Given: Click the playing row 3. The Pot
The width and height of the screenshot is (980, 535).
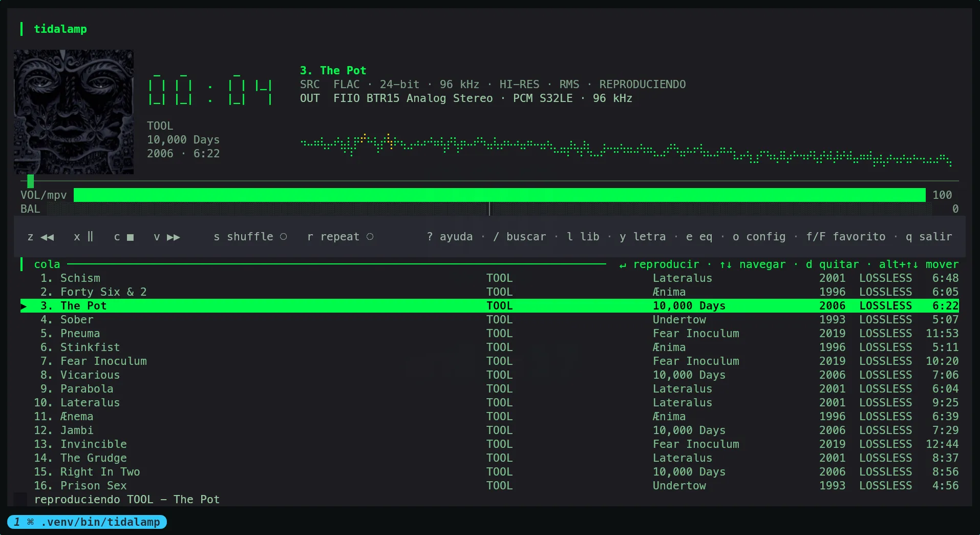Looking at the screenshot, I should (489, 305).
